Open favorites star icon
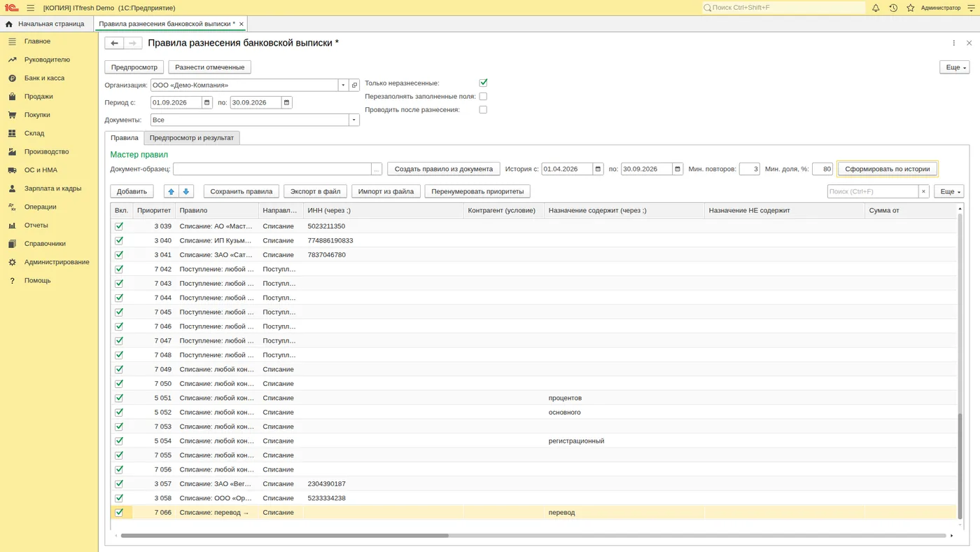 [x=911, y=8]
